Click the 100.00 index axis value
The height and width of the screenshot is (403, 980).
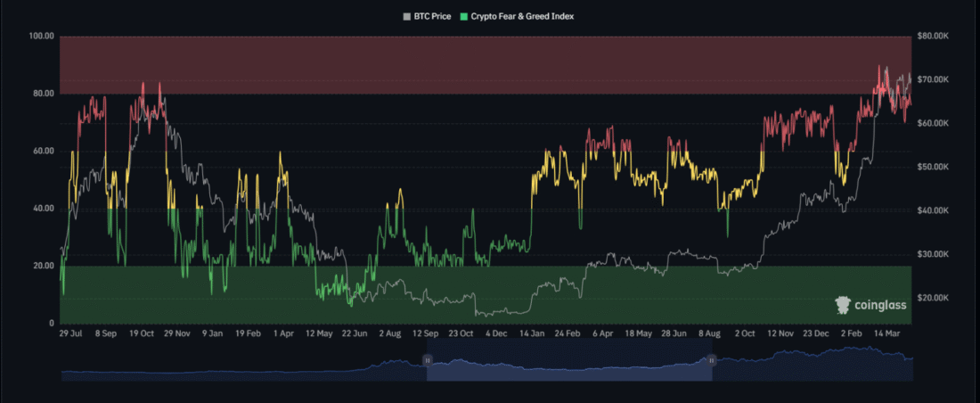pos(41,37)
